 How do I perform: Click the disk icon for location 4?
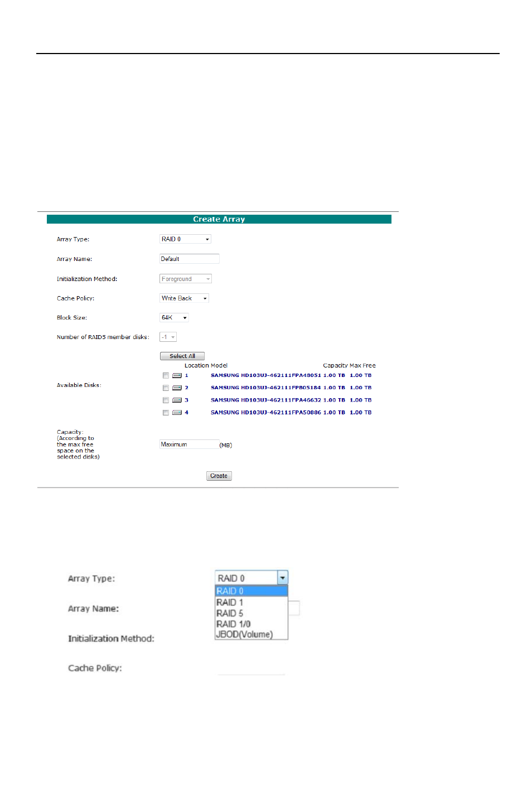pyautogui.click(x=177, y=413)
